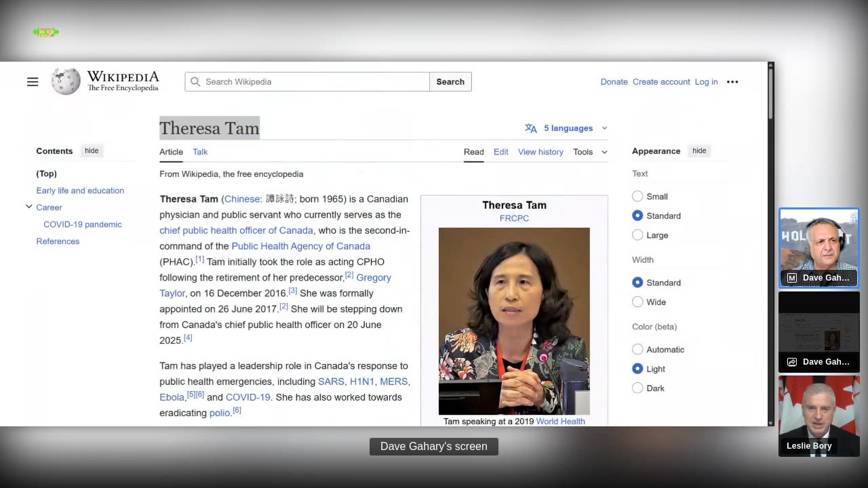The image size is (868, 488).
Task: Choose Automatic color mode
Action: tap(637, 350)
